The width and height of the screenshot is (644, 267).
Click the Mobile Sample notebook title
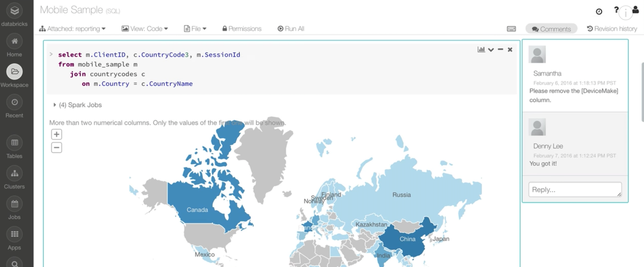[70, 10]
